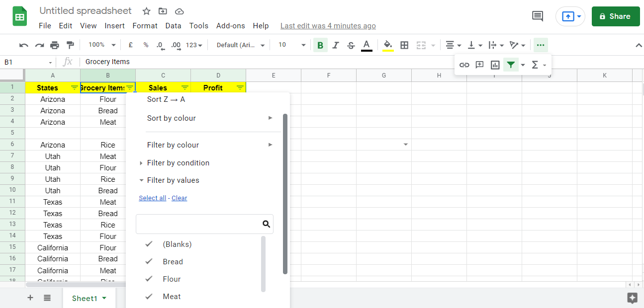Insert a chart
Image resolution: width=644 pixels, height=308 pixels.
(495, 65)
